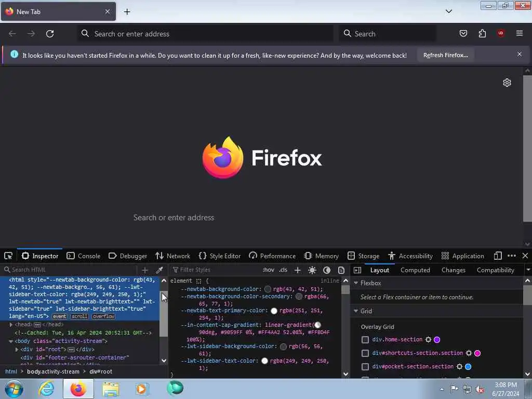Collapse the Flexbox section

tap(356, 283)
